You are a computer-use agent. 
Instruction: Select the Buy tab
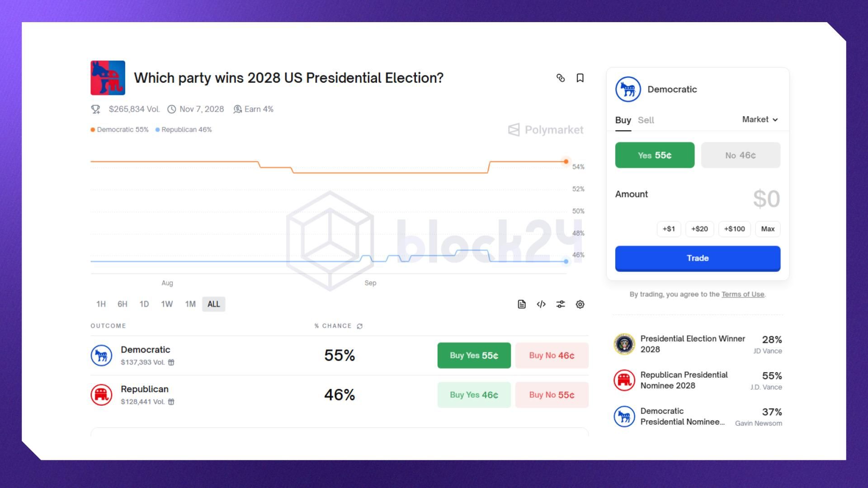(x=623, y=120)
